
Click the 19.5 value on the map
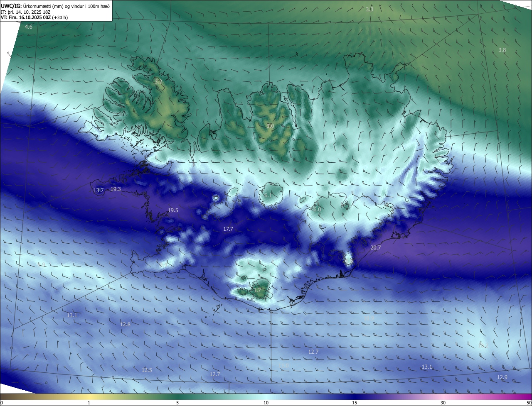point(173,210)
